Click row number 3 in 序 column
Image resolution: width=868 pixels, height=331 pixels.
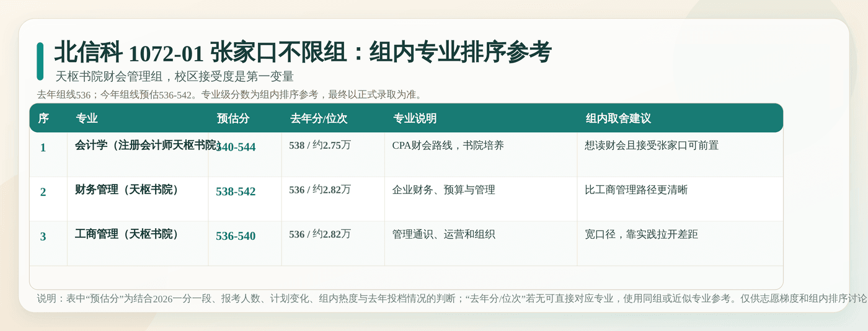[43, 237]
